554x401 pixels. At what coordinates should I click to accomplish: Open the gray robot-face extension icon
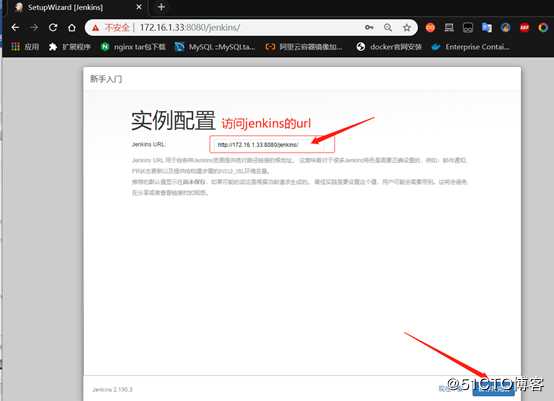(468, 28)
